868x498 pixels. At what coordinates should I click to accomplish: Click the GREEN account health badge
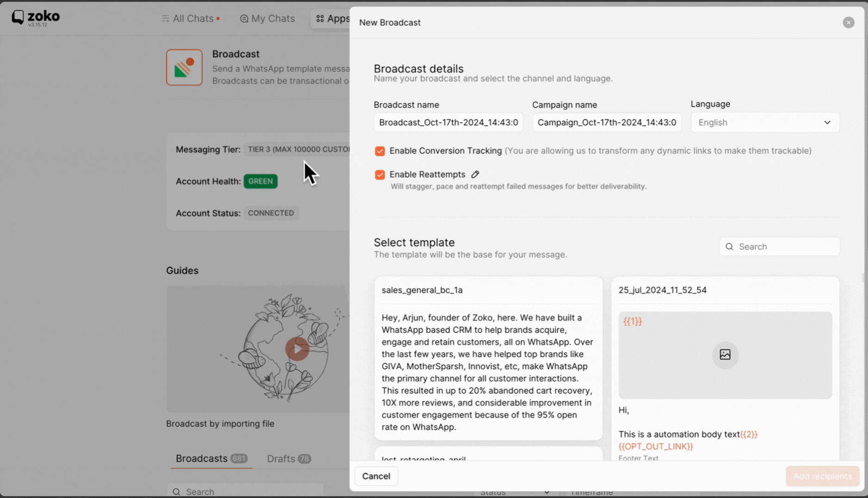point(260,181)
